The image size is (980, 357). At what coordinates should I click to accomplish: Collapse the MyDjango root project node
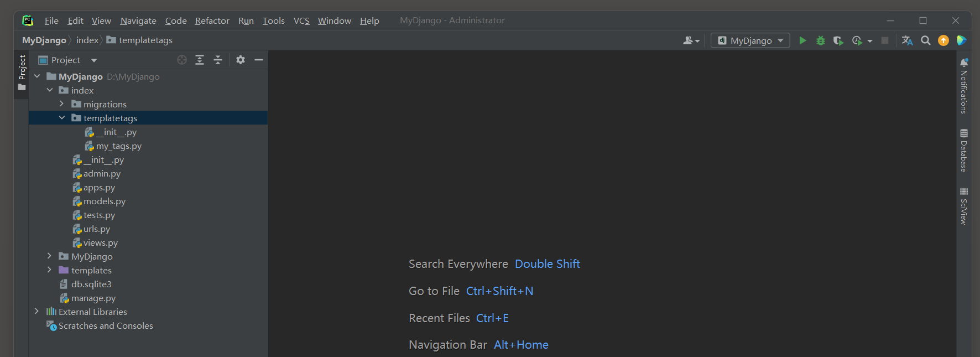[37, 76]
